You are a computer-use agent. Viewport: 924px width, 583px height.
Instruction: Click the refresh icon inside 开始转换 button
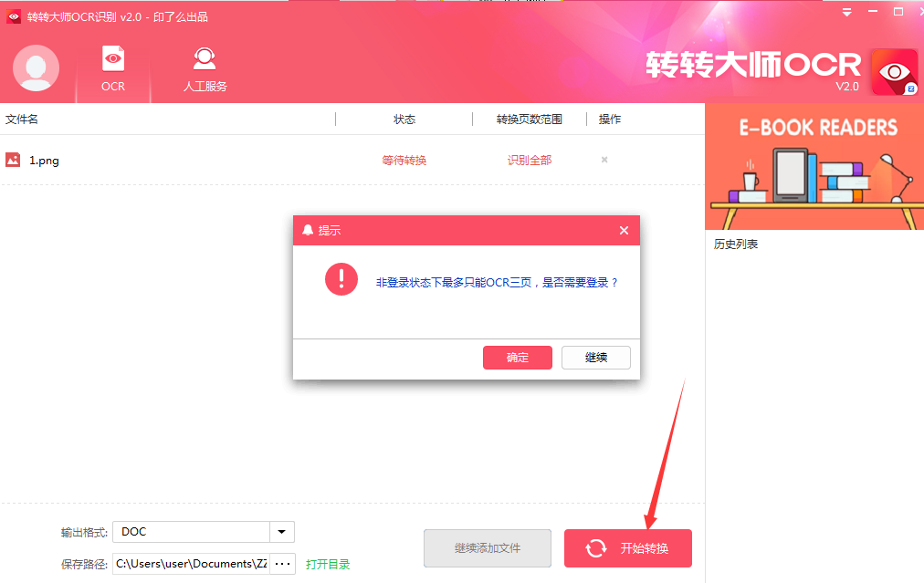click(594, 547)
